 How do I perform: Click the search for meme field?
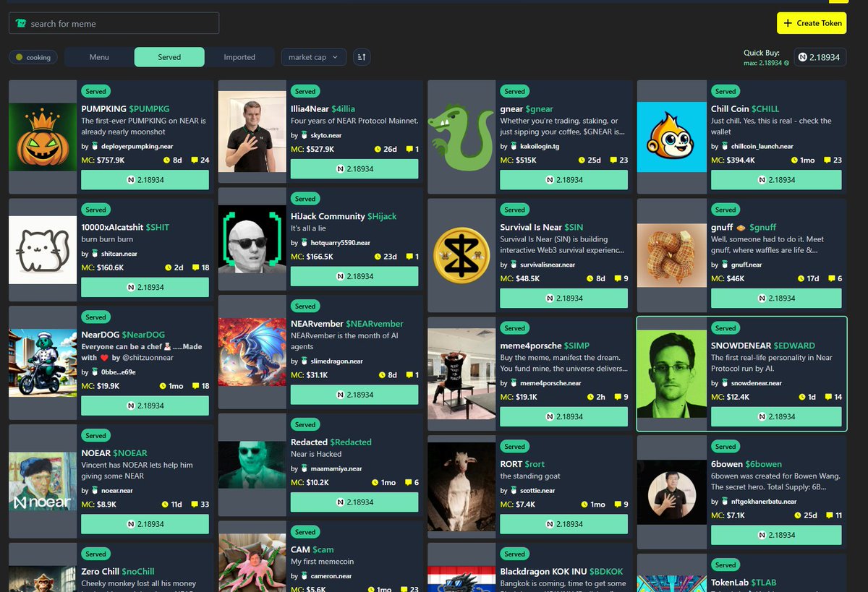(114, 23)
